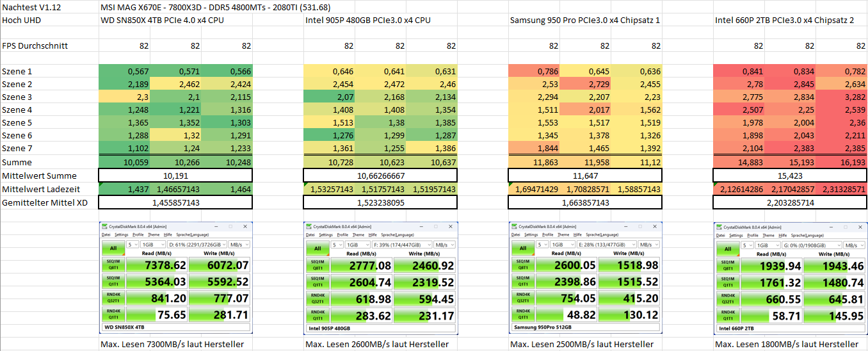Click the 2460.92 write result bar
This screenshot has height=351, width=868.
(424, 265)
